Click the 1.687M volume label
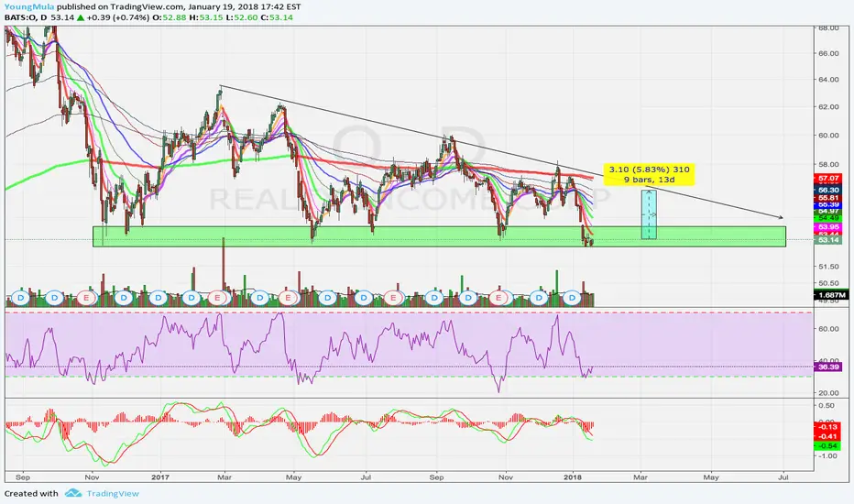This screenshot has height=504, width=854. 830,295
